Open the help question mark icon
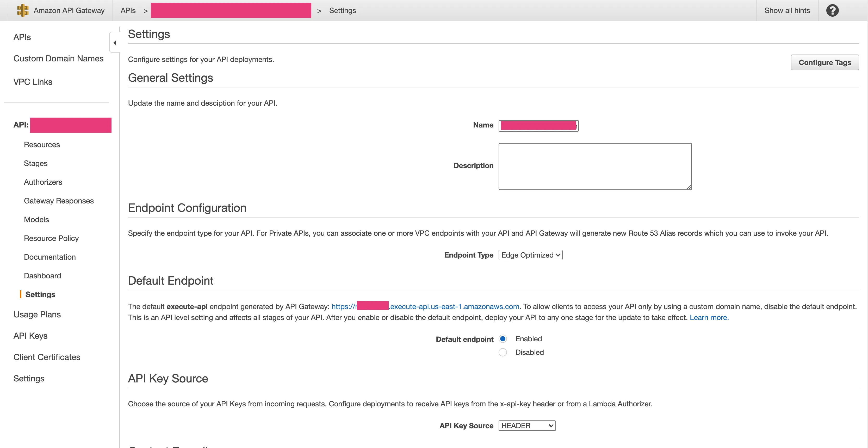The height and width of the screenshot is (448, 868). click(832, 10)
